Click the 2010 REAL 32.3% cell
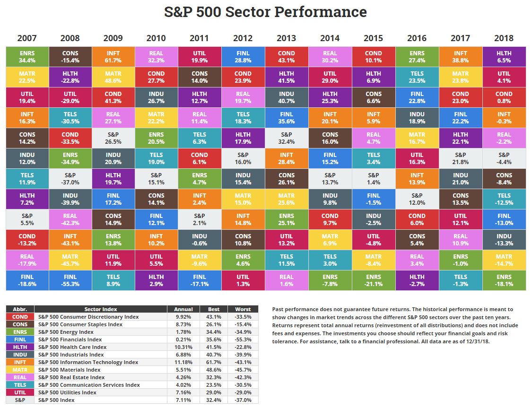Screen dimensions: 532x409 (156, 57)
